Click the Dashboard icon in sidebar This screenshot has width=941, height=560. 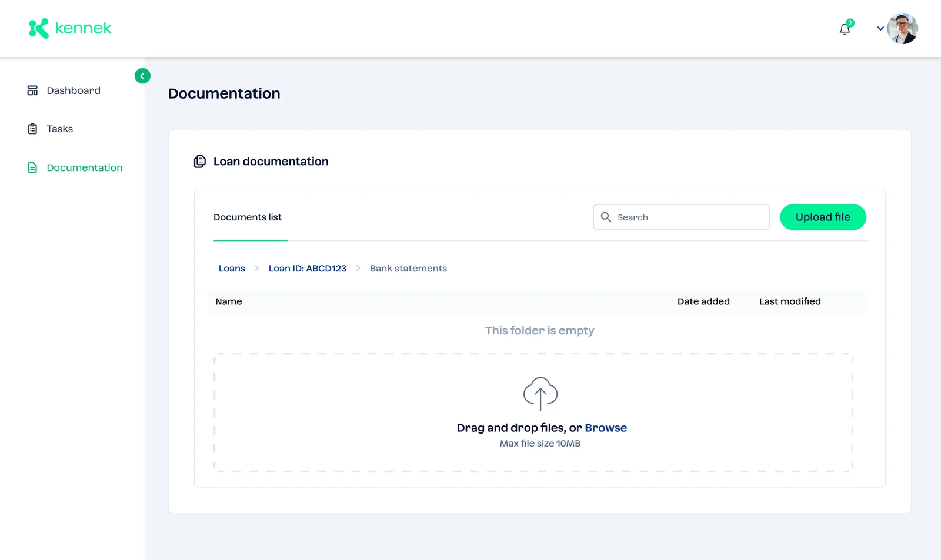(x=32, y=90)
